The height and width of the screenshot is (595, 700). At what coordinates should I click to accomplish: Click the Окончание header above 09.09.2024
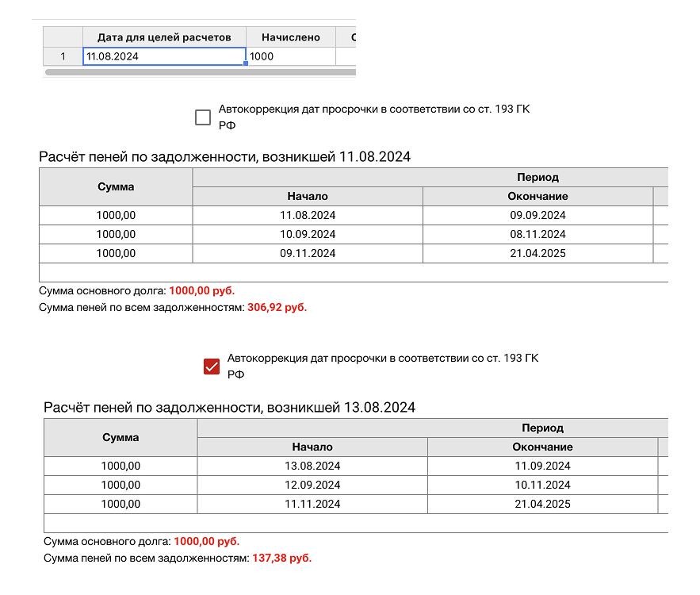(x=538, y=196)
